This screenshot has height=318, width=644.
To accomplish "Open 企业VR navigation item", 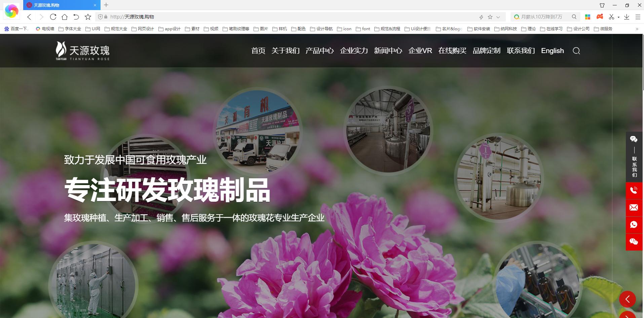I will click(x=420, y=51).
